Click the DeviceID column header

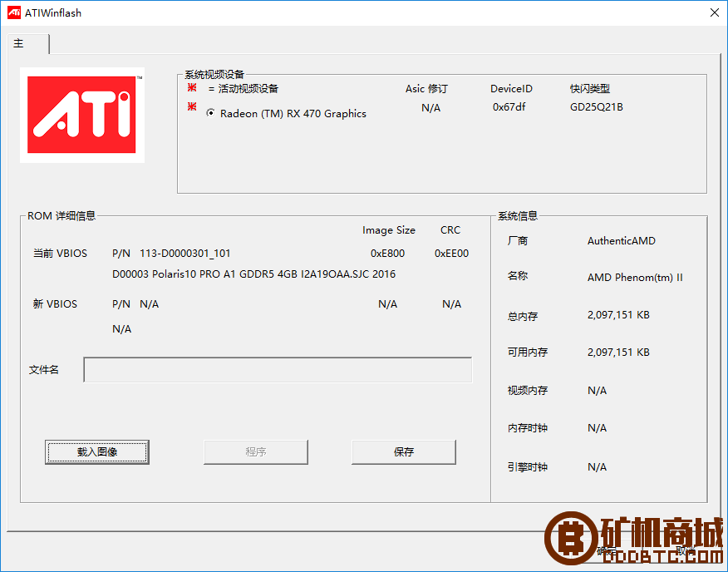pos(511,89)
